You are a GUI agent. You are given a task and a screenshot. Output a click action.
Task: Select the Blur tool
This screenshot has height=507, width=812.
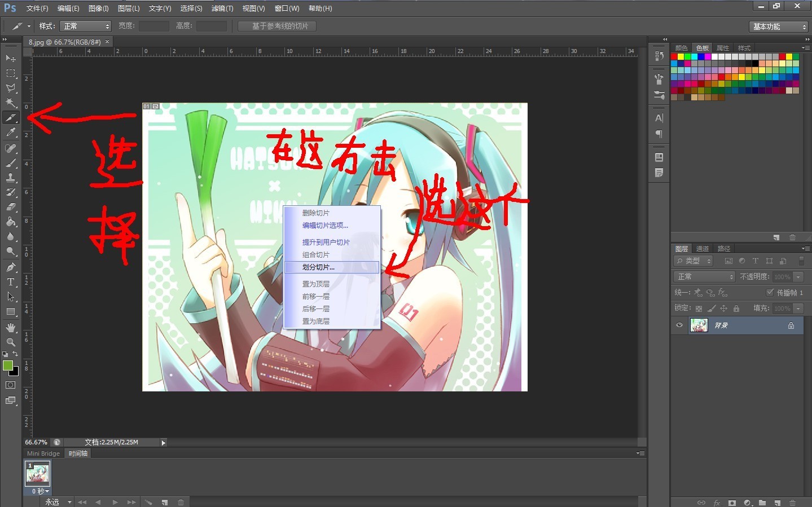tap(11, 236)
